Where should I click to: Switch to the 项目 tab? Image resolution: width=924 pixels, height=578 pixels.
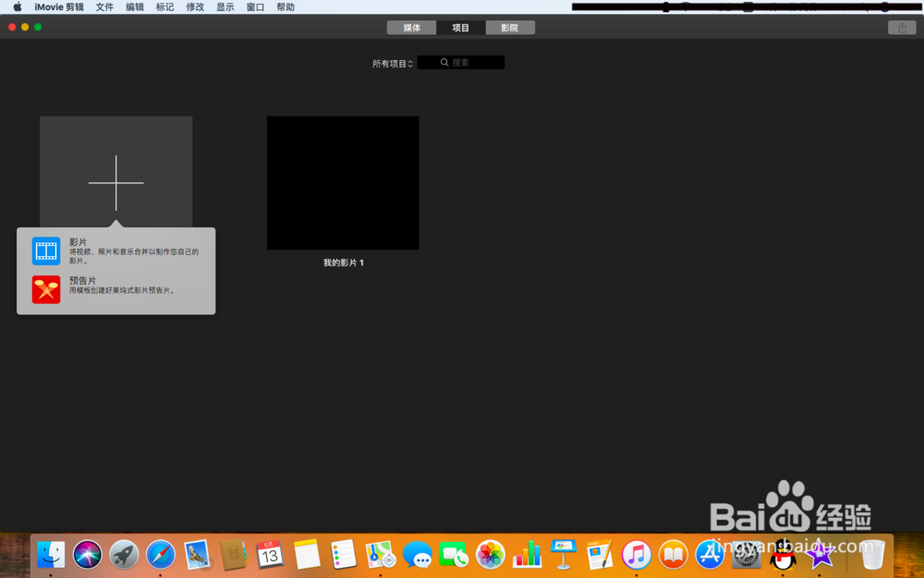coord(461,28)
